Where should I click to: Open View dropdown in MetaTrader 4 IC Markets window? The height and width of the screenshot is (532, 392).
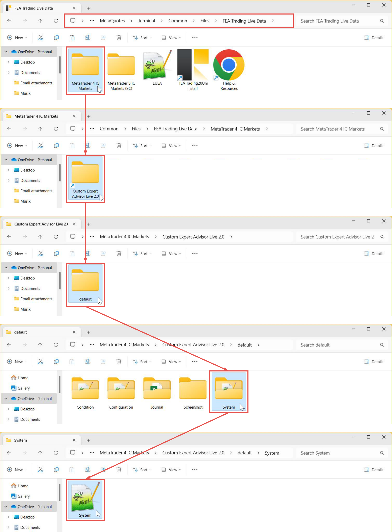click(171, 146)
